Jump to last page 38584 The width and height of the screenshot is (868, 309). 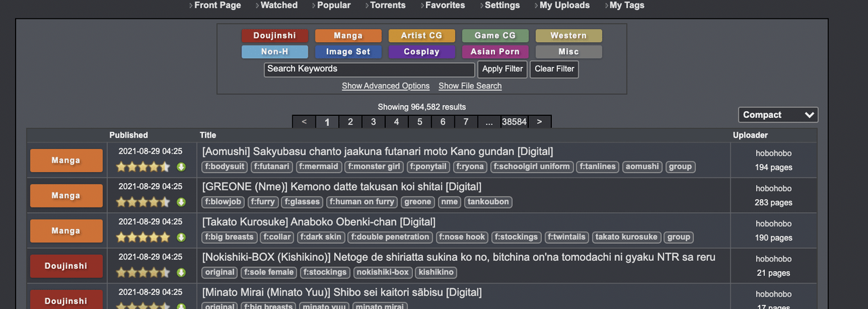[514, 122]
